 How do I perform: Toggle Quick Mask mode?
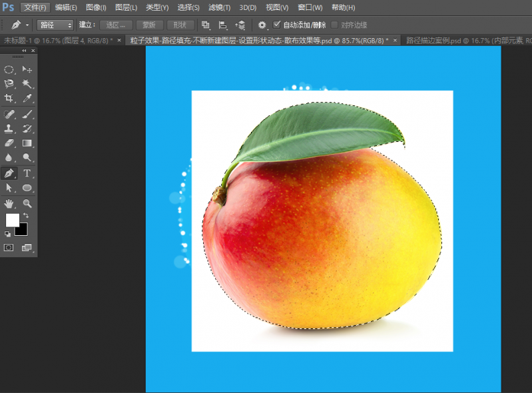click(9, 247)
